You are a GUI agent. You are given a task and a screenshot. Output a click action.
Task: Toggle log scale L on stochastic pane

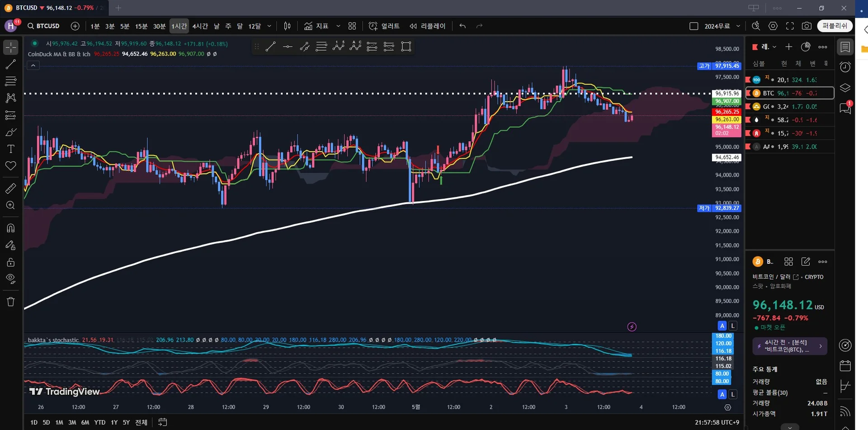(733, 394)
